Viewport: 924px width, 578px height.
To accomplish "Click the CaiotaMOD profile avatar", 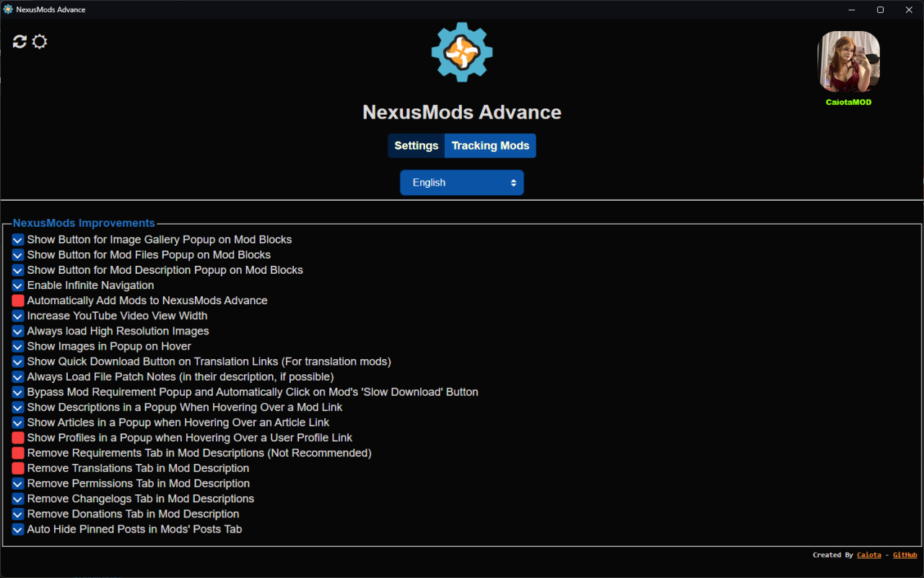I will [848, 62].
